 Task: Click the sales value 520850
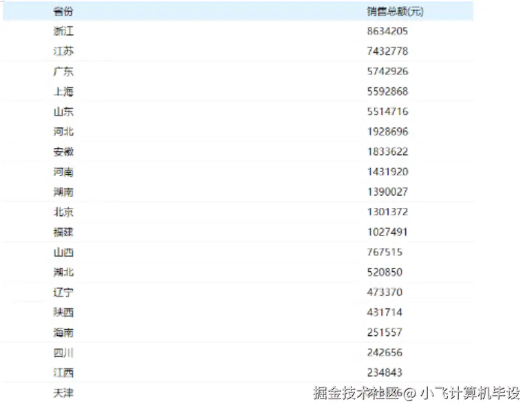click(385, 272)
